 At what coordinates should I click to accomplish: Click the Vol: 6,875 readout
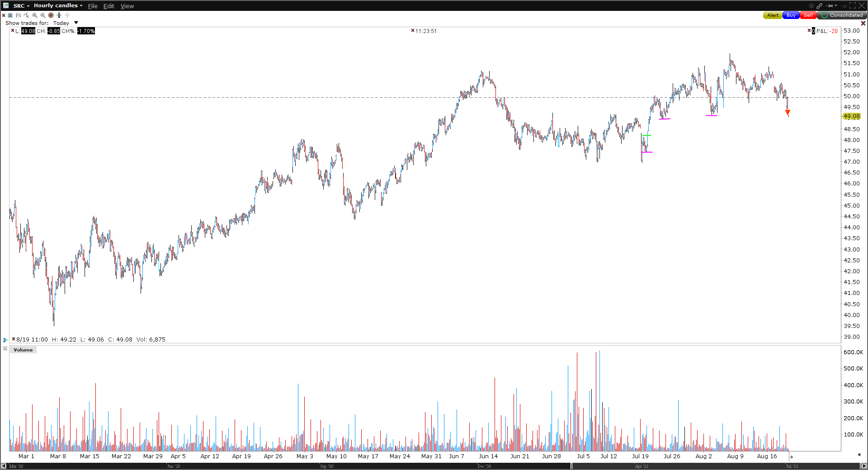coord(151,339)
